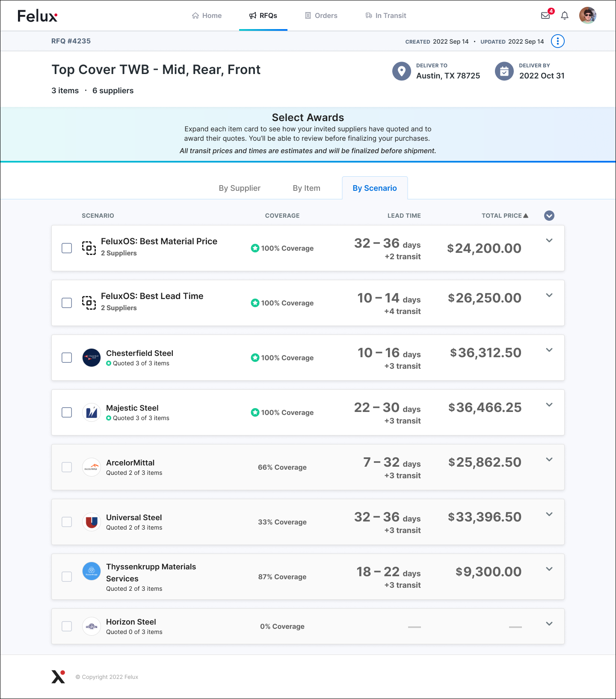Open the RFQ three-dot options menu
616x699 pixels.
tap(558, 41)
